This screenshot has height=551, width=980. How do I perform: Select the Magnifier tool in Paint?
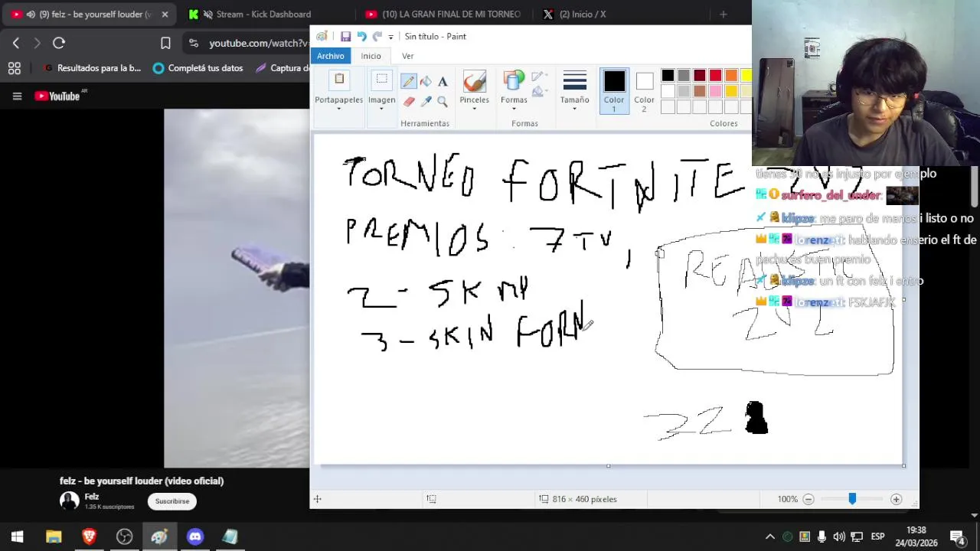[x=443, y=101]
